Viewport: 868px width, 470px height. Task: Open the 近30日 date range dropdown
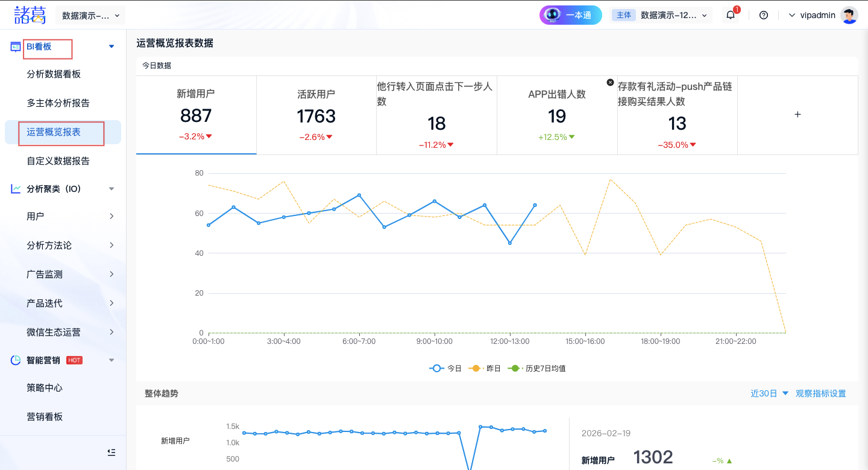769,393
